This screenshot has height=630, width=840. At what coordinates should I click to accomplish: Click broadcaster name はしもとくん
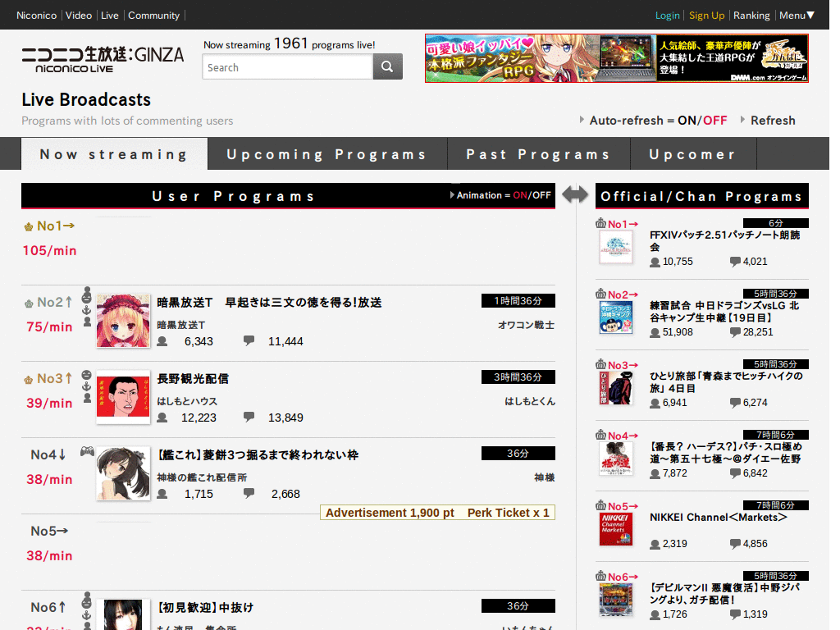pos(530,401)
